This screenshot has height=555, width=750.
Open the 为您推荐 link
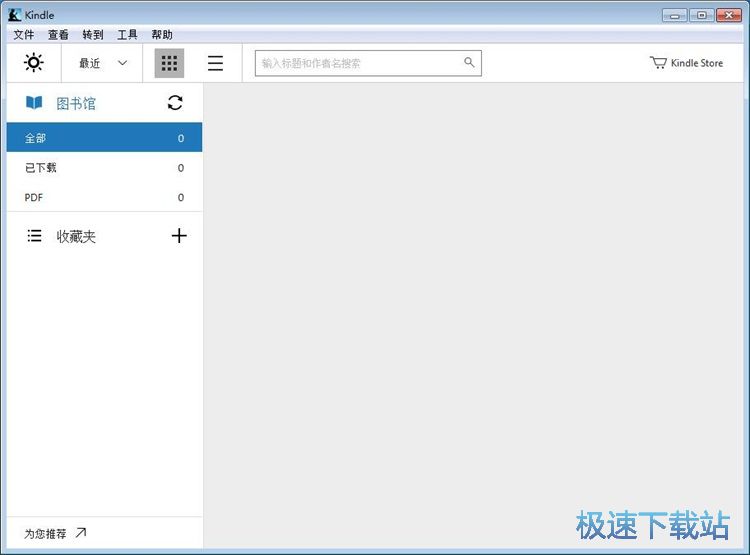[x=55, y=533]
